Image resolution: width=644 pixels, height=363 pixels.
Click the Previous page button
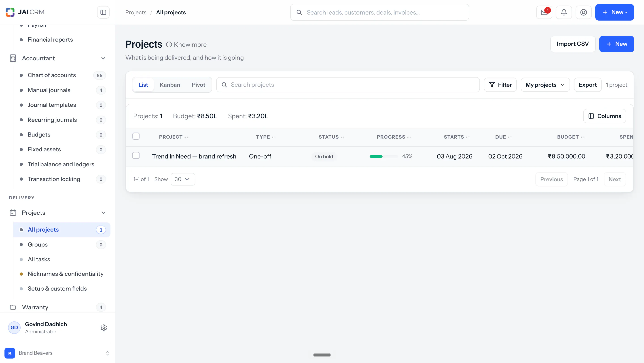552,179
